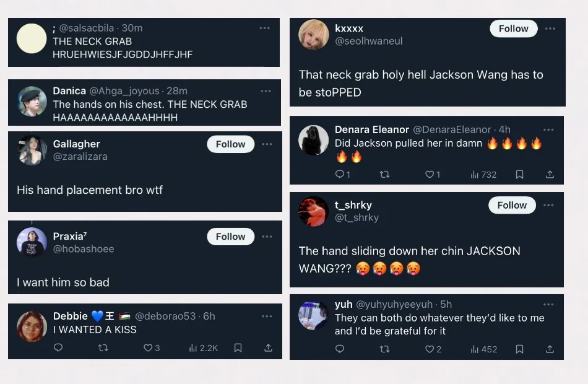This screenshot has height=384, width=588.
Task: Bookmark Denara Eleanor's tweet
Action: (x=519, y=175)
